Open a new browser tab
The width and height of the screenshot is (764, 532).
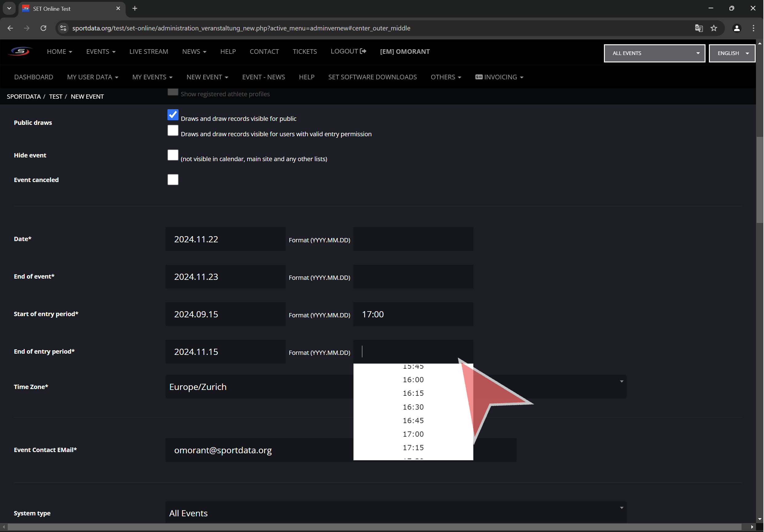135,9
